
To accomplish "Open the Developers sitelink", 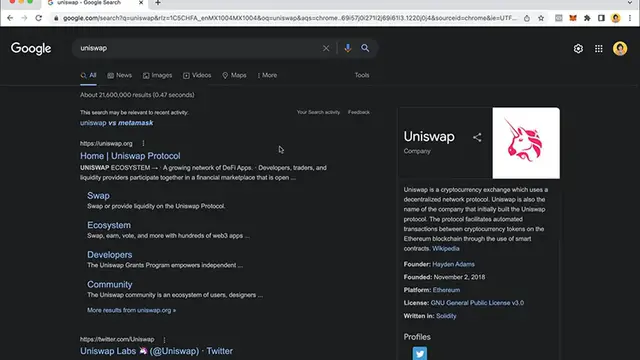I will (110, 255).
